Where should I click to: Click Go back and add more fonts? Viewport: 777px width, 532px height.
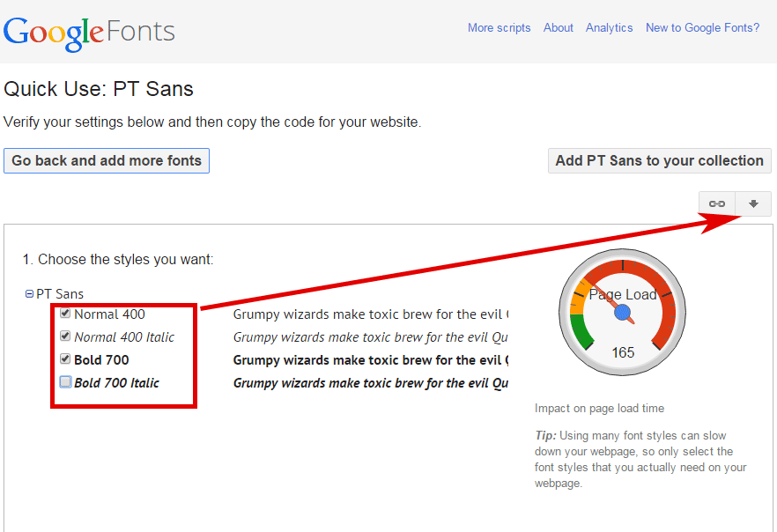(107, 160)
